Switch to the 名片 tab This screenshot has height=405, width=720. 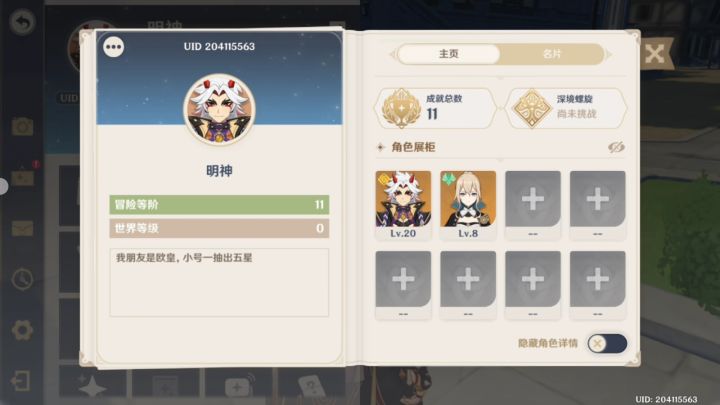(552, 54)
